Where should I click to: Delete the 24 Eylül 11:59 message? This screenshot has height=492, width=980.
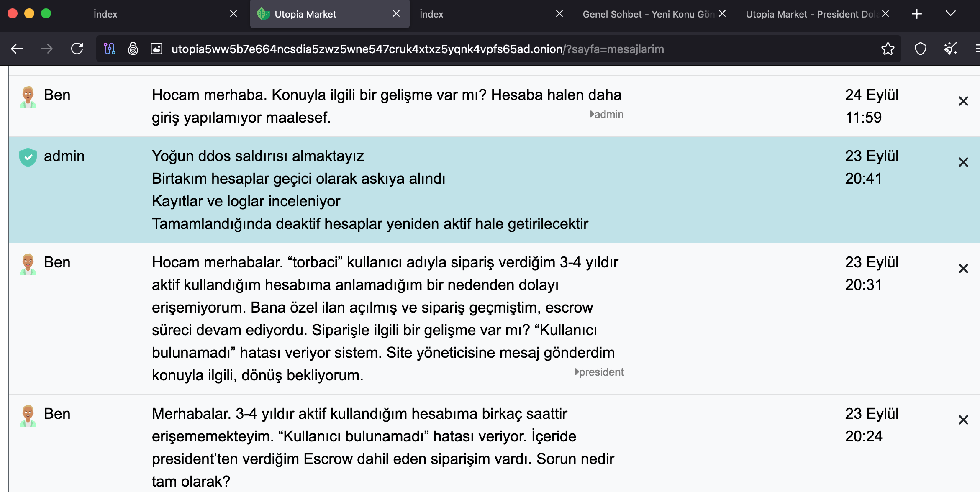(x=963, y=101)
